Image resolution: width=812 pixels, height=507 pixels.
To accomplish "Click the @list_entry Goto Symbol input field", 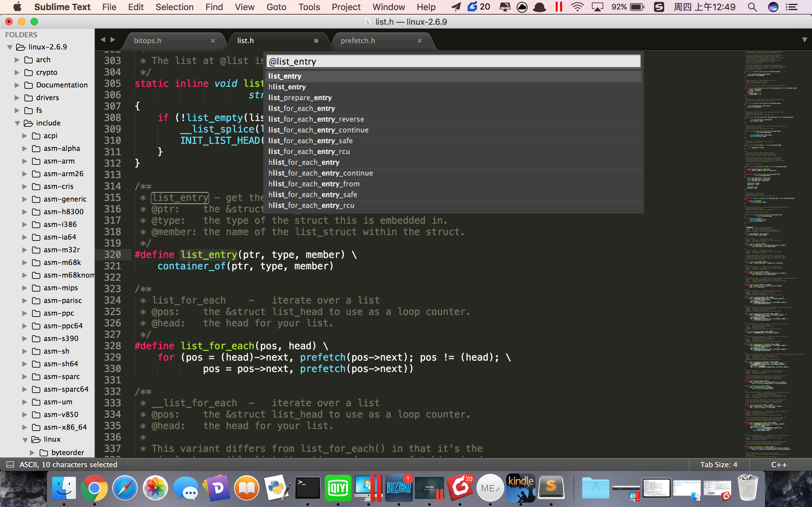I will click(453, 62).
